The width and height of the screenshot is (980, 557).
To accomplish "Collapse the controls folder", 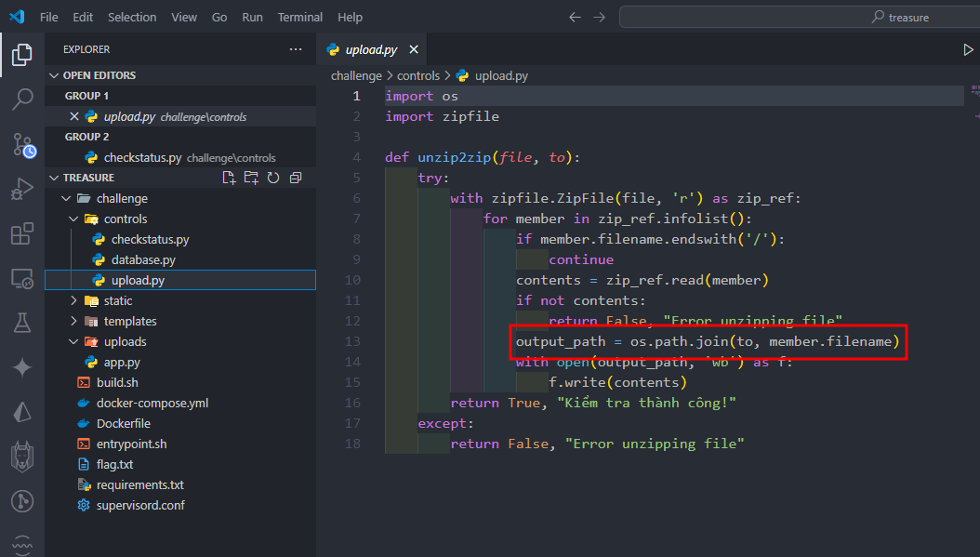I will pos(73,219).
